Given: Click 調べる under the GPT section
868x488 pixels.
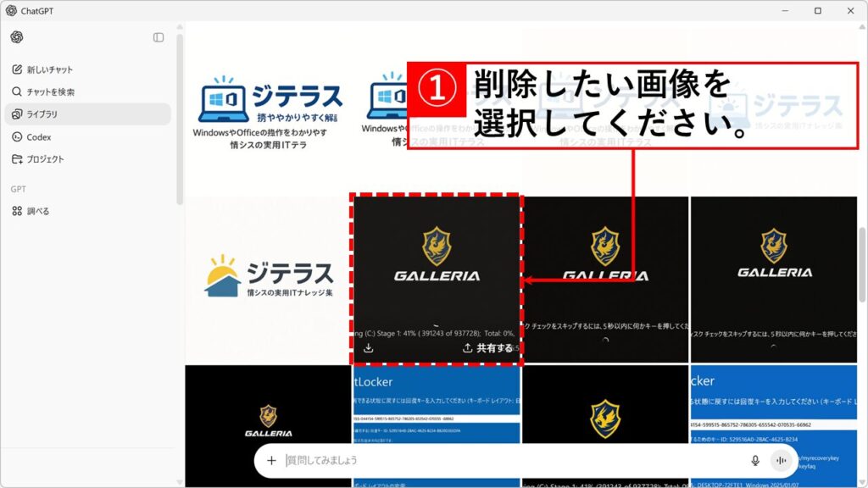Looking at the screenshot, I should (x=38, y=211).
